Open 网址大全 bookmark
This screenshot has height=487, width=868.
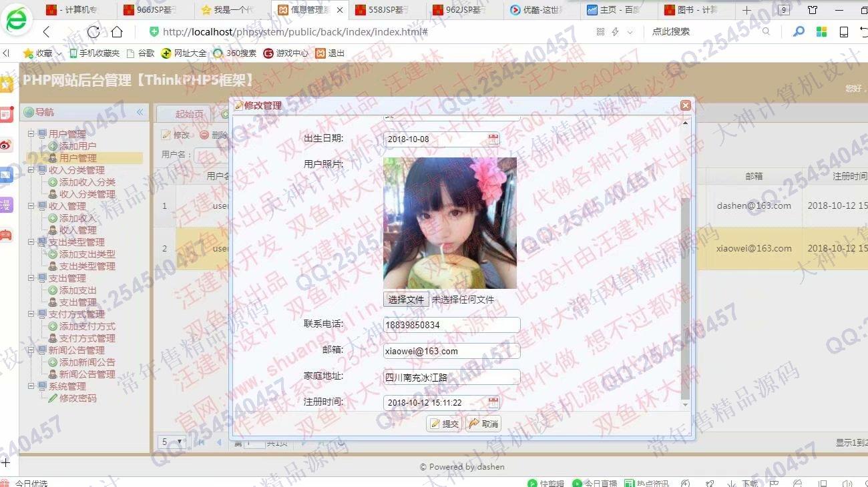pyautogui.click(x=184, y=53)
